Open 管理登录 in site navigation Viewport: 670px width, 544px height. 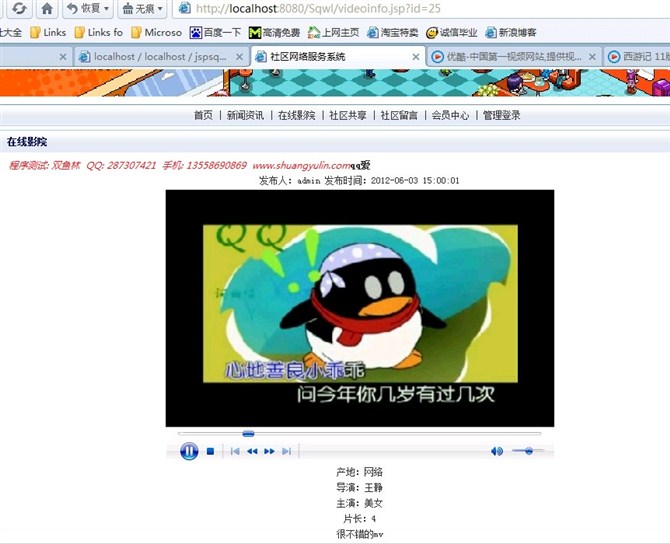[x=502, y=115]
